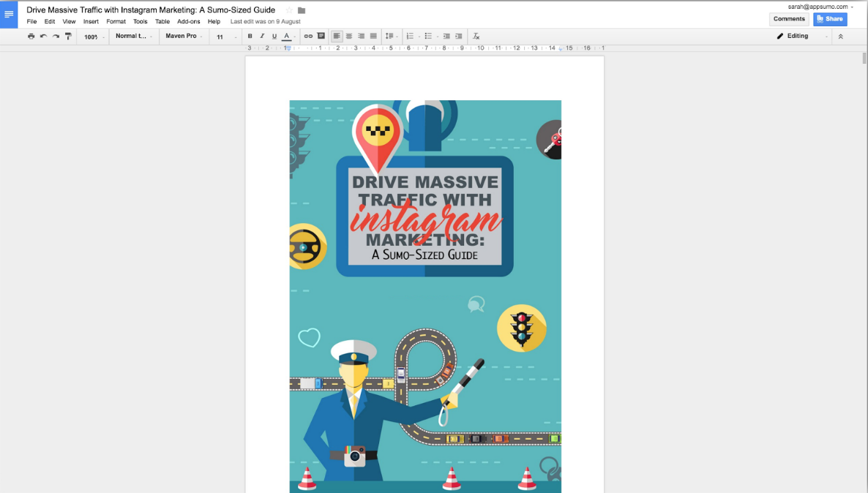
Task: Hide the menus with collapse arrows
Action: [x=840, y=37]
